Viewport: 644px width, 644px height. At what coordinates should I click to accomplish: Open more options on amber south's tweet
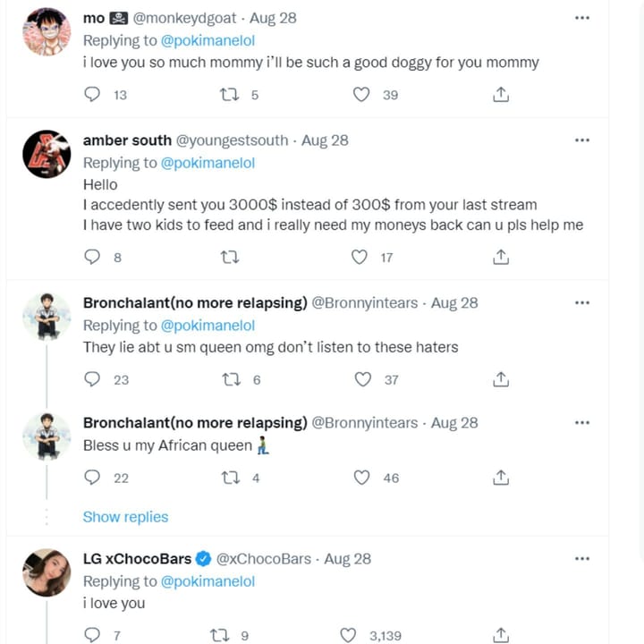[x=582, y=140]
